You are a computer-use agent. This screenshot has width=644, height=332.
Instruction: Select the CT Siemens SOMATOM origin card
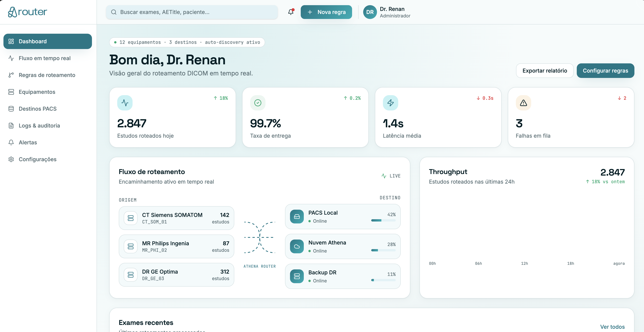click(x=176, y=218)
